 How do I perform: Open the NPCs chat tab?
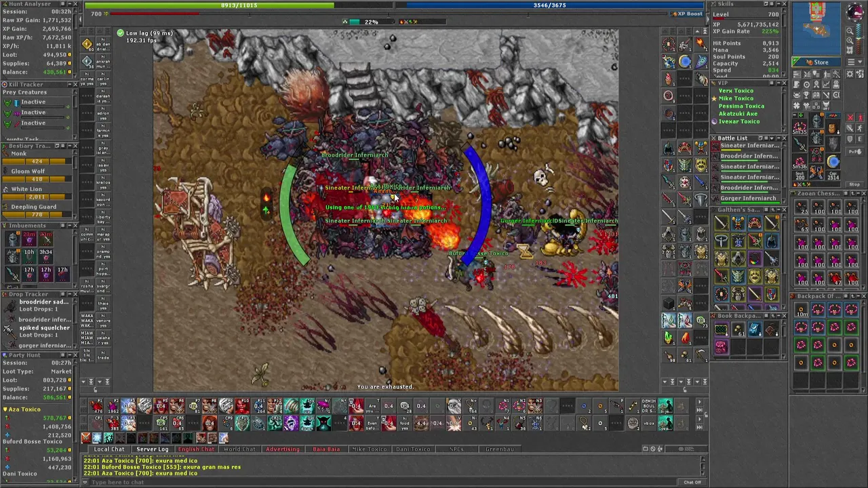pos(456,449)
